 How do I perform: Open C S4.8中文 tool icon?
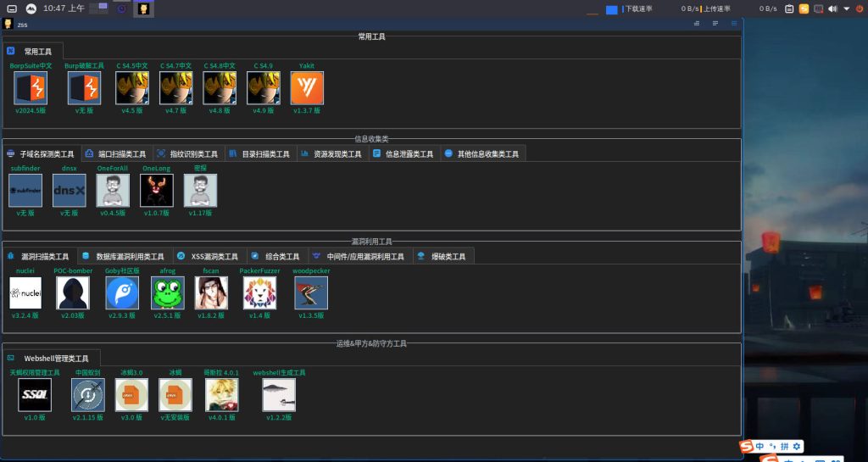point(220,88)
